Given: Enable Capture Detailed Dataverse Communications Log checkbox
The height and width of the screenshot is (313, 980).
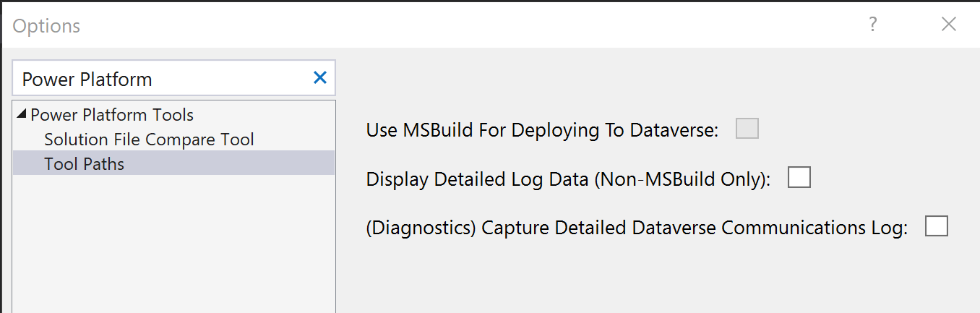Looking at the screenshot, I should pos(936,227).
